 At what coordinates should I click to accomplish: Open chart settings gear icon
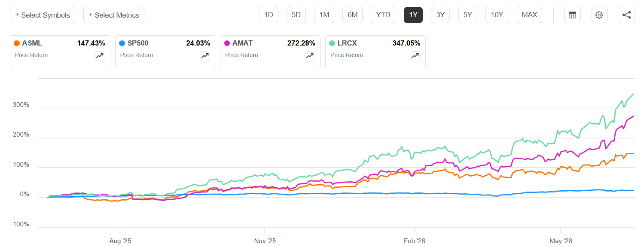599,15
